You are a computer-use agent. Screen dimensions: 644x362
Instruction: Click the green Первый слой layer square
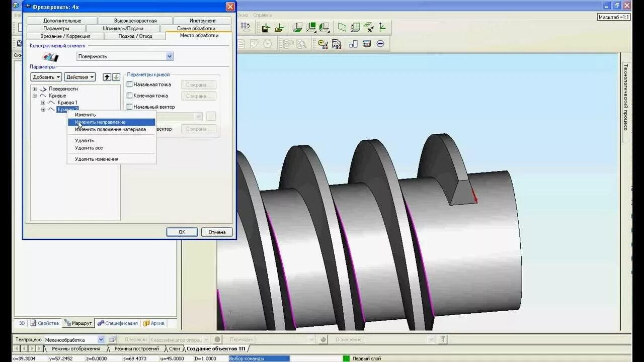(346, 358)
